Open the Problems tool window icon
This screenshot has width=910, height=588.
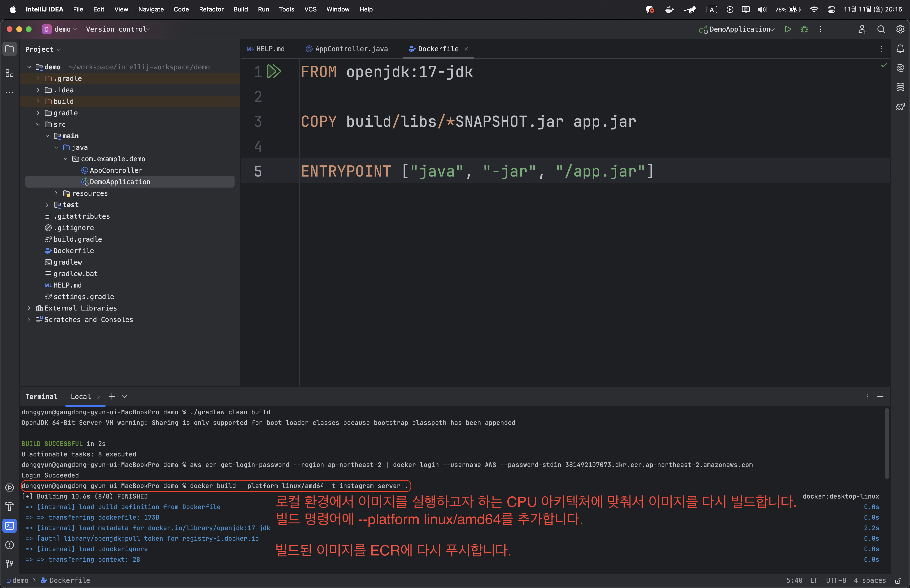point(10,545)
